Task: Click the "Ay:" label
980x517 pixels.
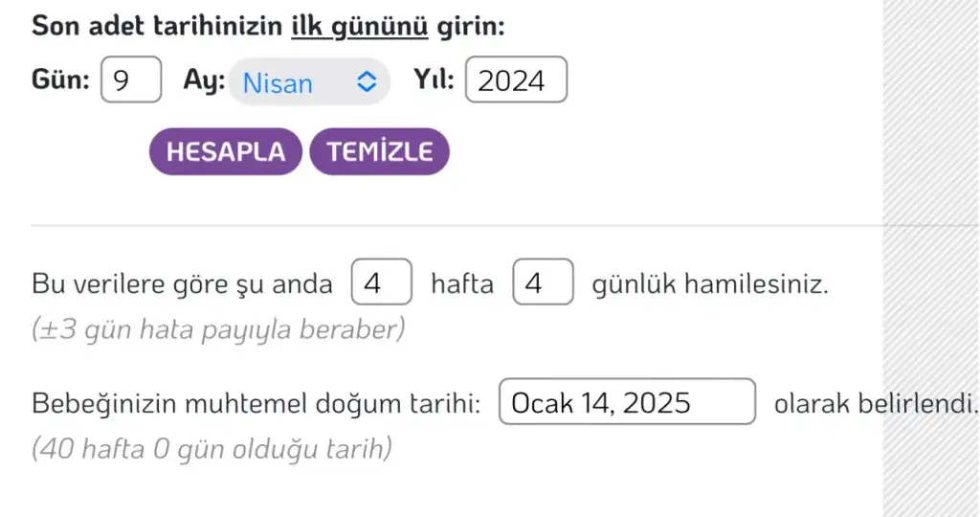Action: point(204,81)
